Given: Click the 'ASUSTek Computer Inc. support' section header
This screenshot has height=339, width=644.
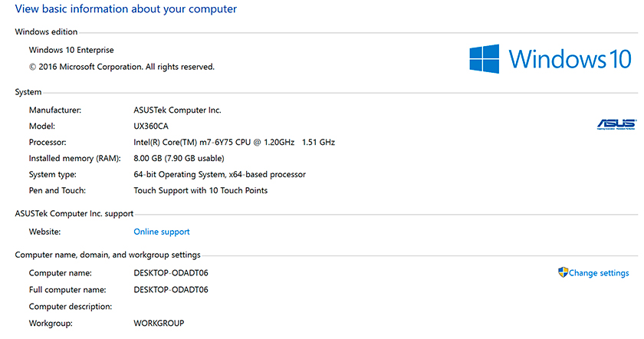Looking at the screenshot, I should pos(74,214).
